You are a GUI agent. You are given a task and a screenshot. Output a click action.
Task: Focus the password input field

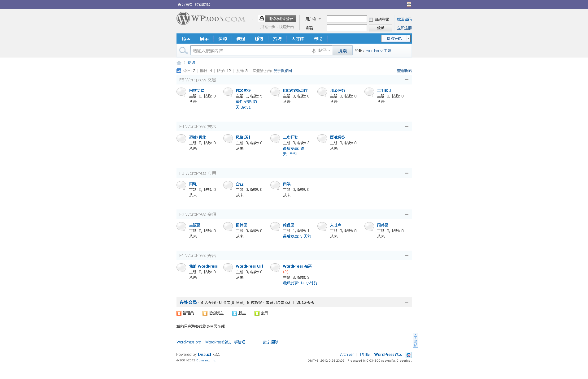click(x=347, y=28)
